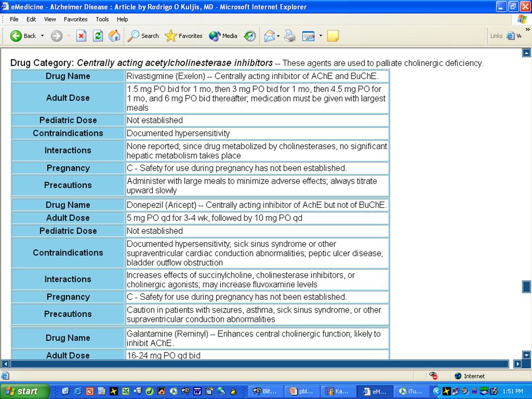The height and width of the screenshot is (399, 532).
Task: Click '16-24 mg PO qd bid' cell
Action: [x=257, y=355]
